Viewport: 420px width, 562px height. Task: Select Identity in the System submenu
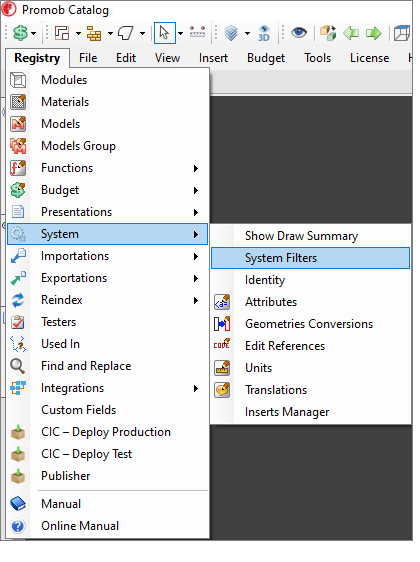click(x=310, y=280)
